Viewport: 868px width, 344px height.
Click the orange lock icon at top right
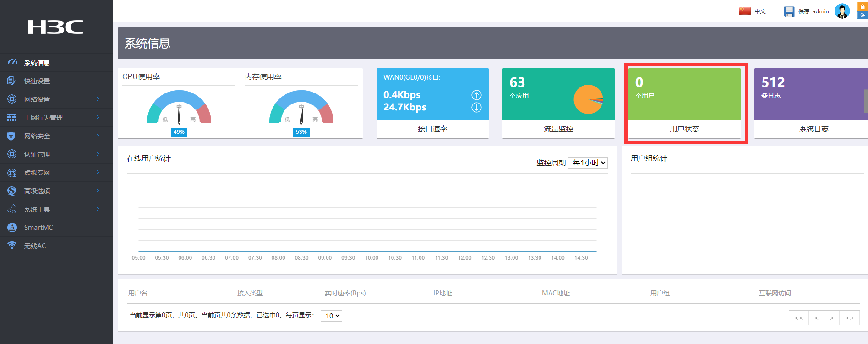[x=863, y=6]
